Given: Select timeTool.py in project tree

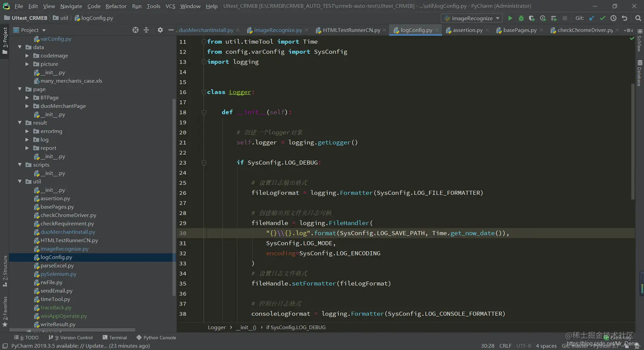Looking at the screenshot, I should pyautogui.click(x=55, y=299).
